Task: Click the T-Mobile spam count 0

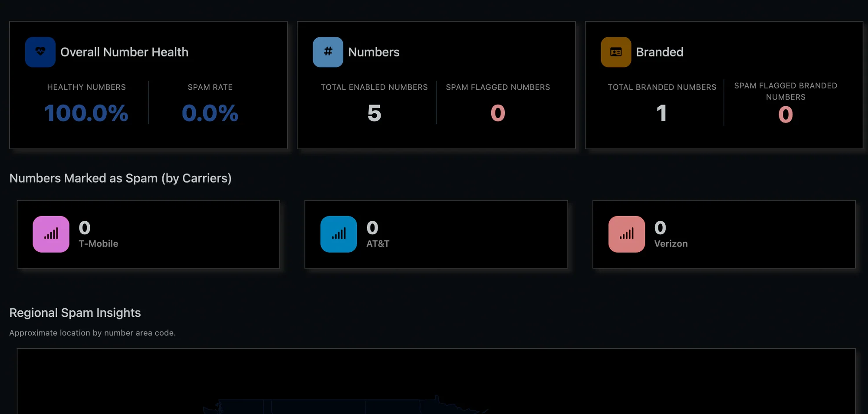Action: coord(85,228)
